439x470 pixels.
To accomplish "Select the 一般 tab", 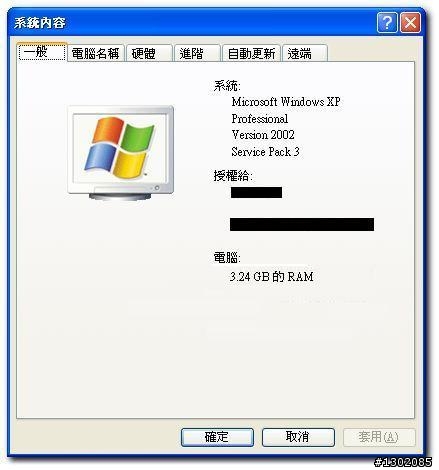I will point(42,52).
